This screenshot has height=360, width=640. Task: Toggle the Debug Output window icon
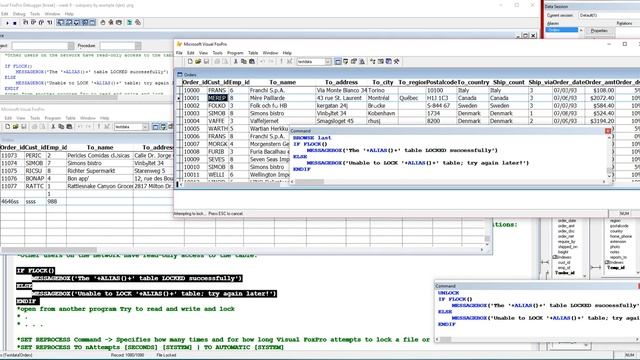pos(92,23)
